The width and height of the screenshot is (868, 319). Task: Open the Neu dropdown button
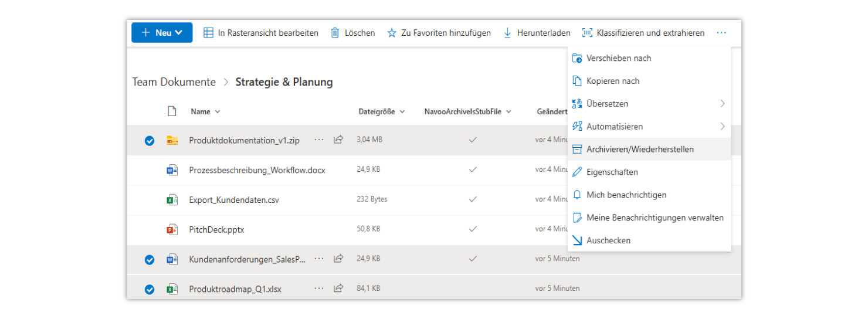(x=162, y=33)
